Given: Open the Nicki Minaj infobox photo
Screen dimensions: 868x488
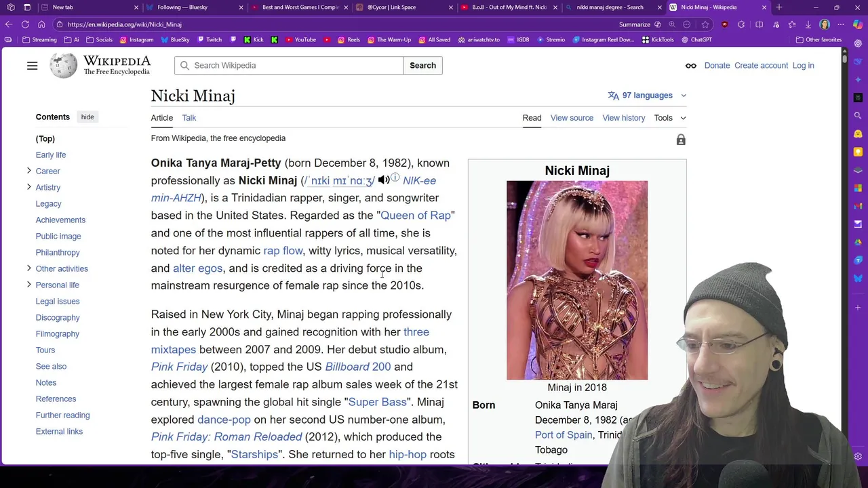Looking at the screenshot, I should click(577, 280).
